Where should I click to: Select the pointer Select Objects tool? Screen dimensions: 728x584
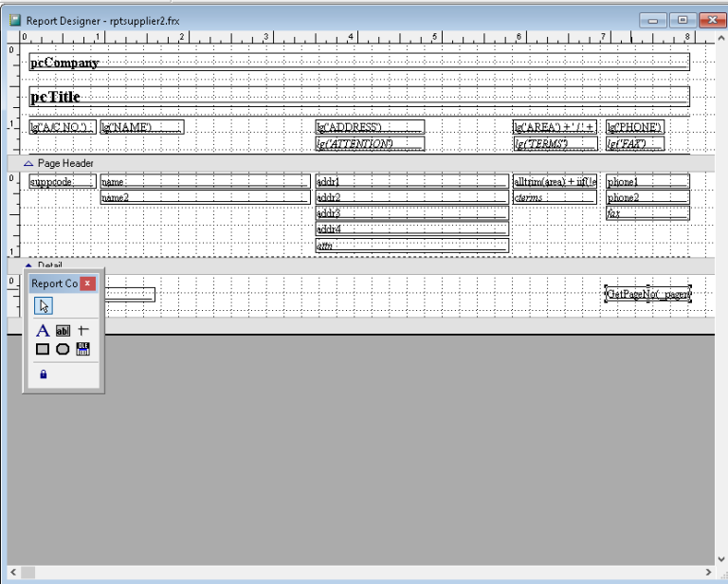pos(44,306)
